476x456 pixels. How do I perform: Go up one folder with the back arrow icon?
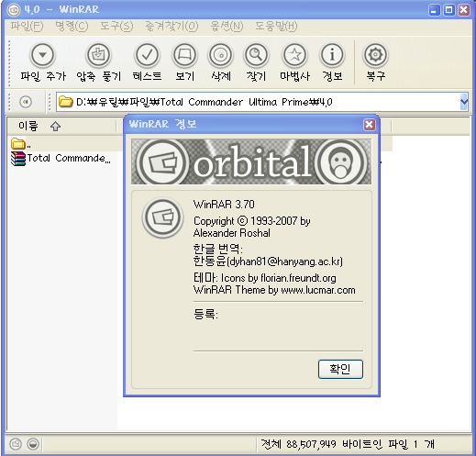click(x=26, y=102)
